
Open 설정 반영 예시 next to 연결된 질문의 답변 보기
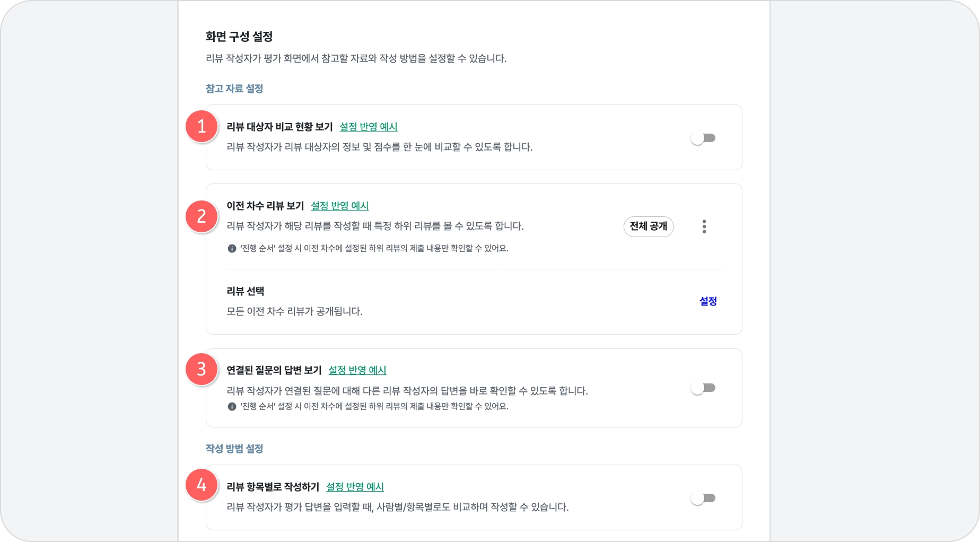point(357,370)
